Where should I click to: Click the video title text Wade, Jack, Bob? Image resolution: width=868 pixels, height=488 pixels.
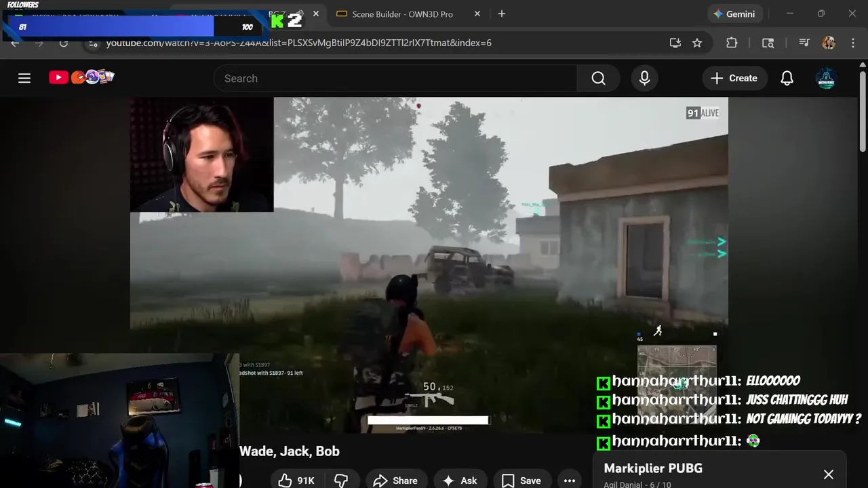pos(290,451)
